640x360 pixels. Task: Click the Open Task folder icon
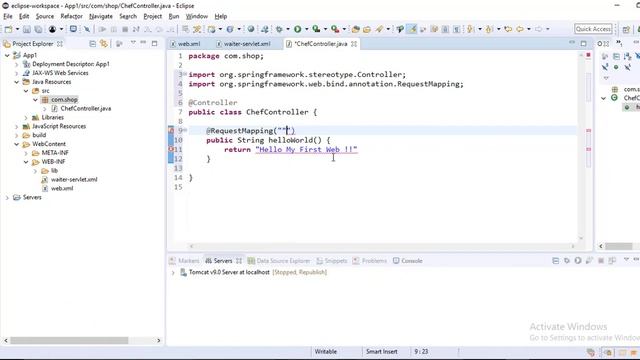(367, 29)
